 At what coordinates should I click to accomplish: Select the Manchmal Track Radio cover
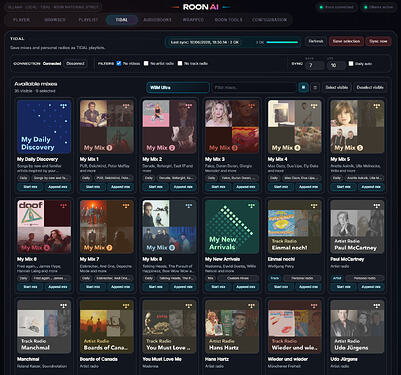pos(44,327)
